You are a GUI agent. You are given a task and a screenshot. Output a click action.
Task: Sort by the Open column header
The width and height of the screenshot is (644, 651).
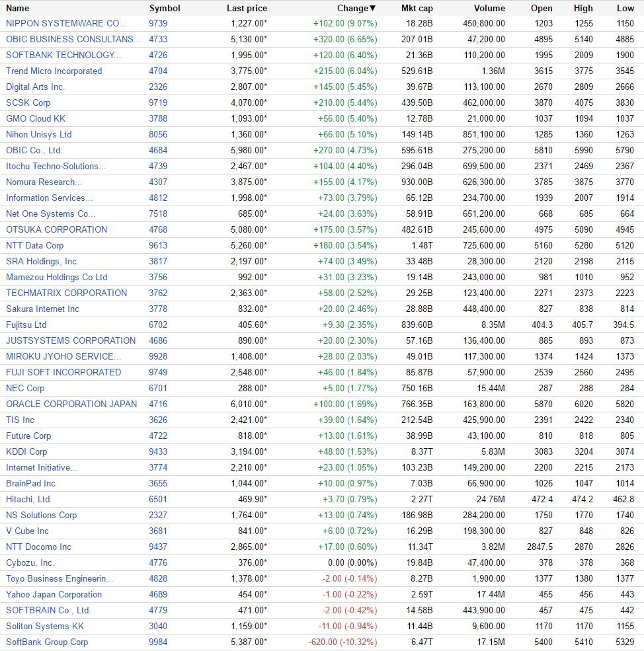tap(542, 8)
